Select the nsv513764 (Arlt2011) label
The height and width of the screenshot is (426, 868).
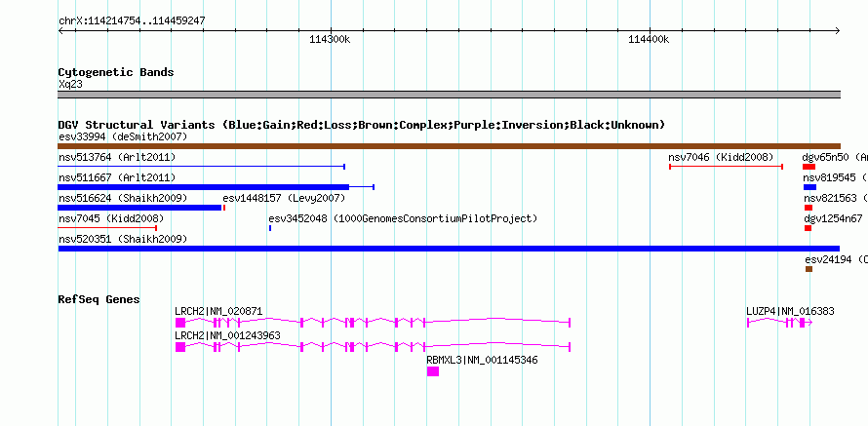(x=117, y=157)
